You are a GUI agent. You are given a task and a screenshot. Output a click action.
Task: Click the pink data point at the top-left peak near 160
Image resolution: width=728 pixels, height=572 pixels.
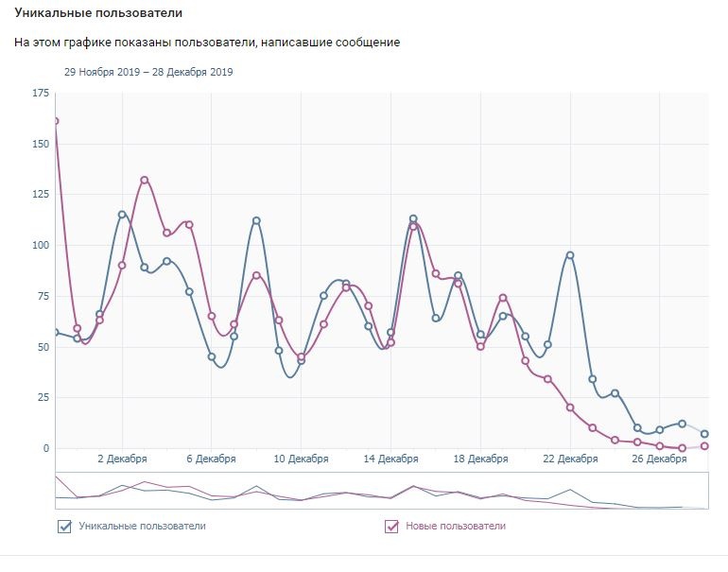pyautogui.click(x=56, y=121)
